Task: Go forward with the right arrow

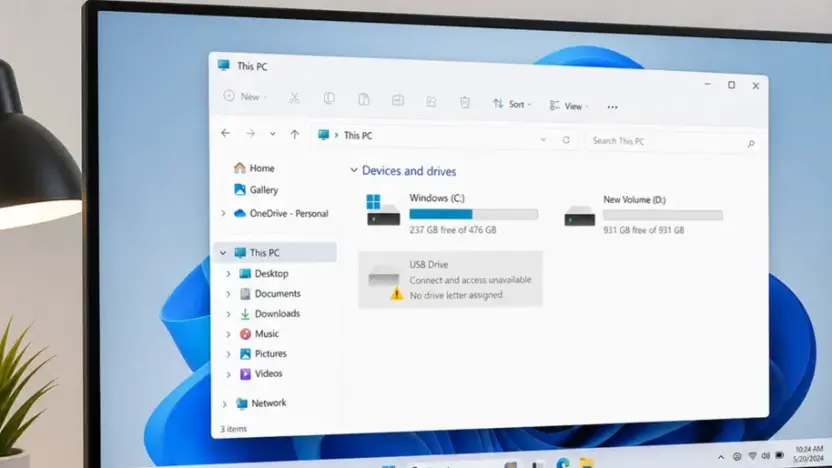Action: [x=250, y=134]
